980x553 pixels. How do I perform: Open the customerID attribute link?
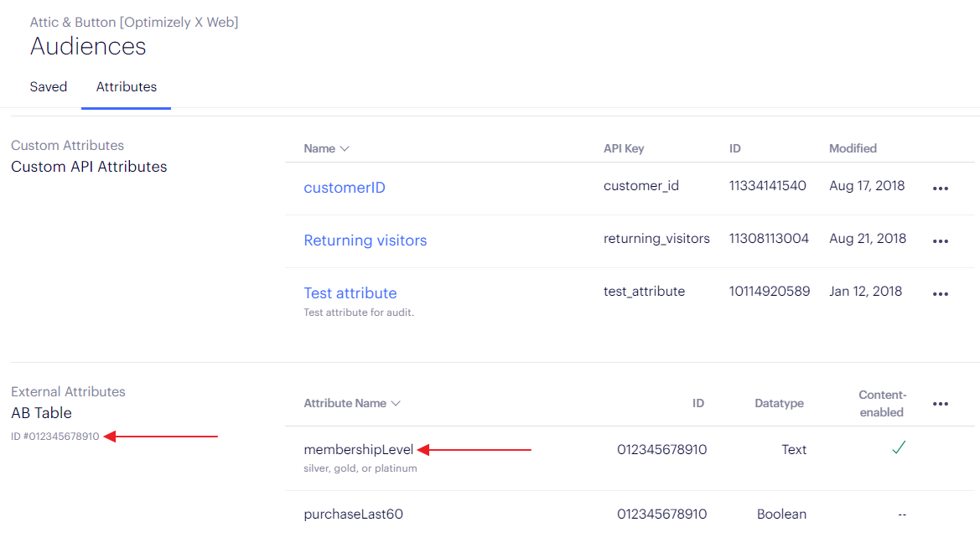(345, 188)
